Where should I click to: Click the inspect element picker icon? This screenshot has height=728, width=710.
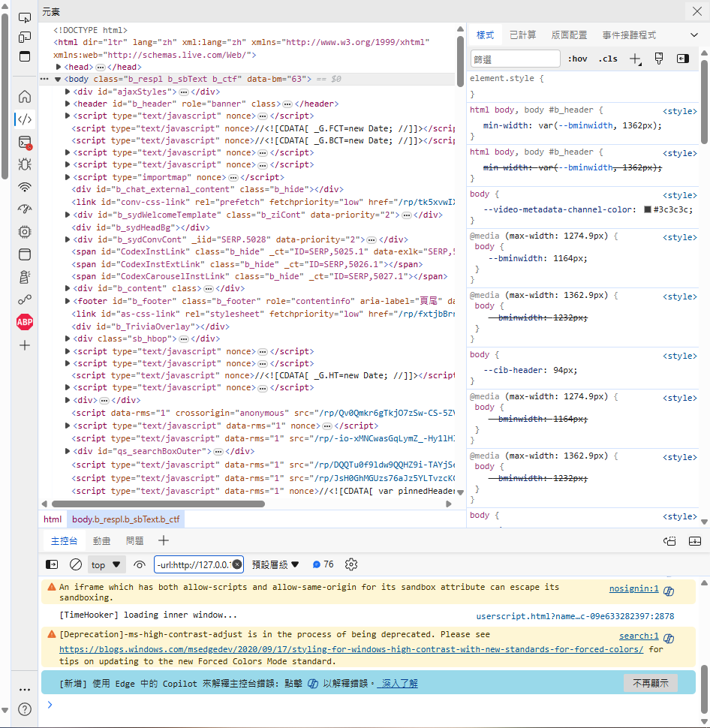tap(25, 18)
